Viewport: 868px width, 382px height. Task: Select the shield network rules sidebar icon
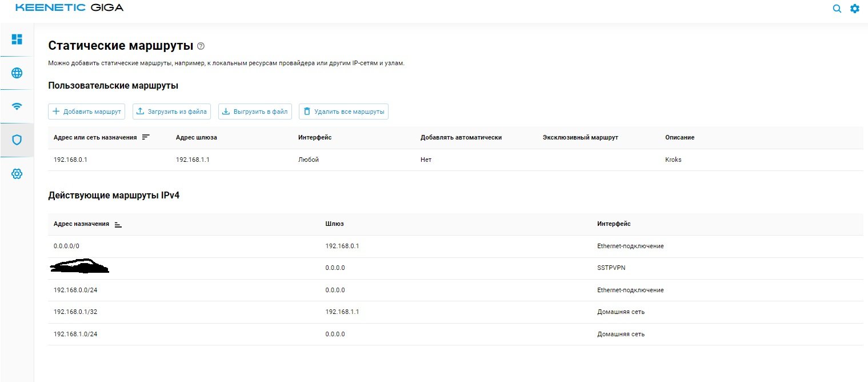tap(17, 140)
